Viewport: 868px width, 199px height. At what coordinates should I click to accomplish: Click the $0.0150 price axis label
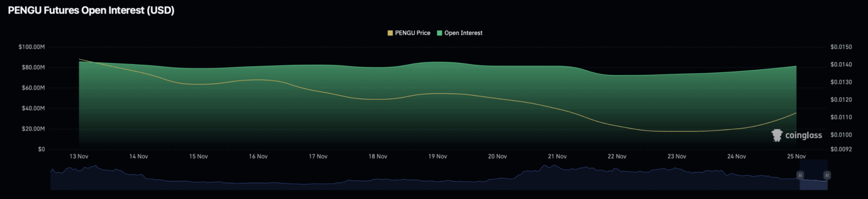coord(841,47)
